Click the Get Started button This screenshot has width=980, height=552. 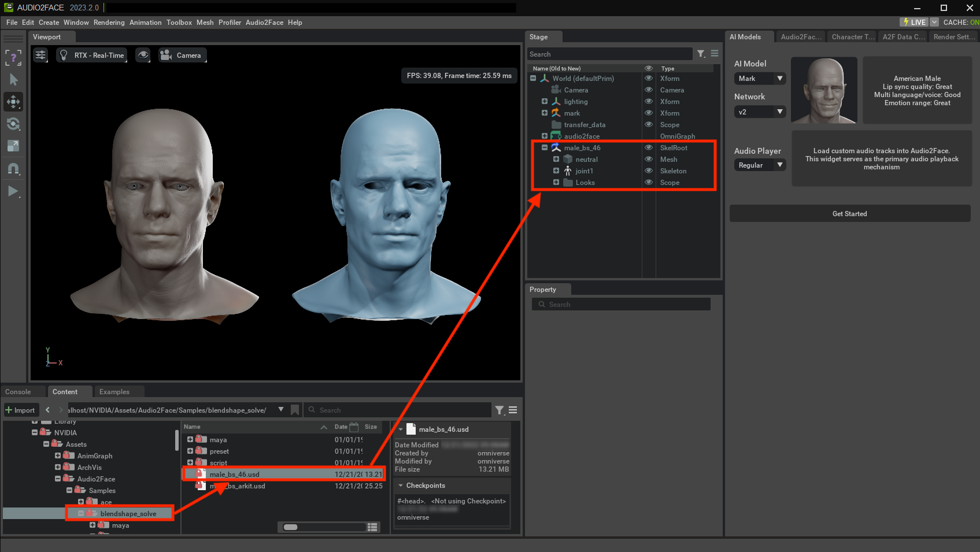tap(849, 214)
